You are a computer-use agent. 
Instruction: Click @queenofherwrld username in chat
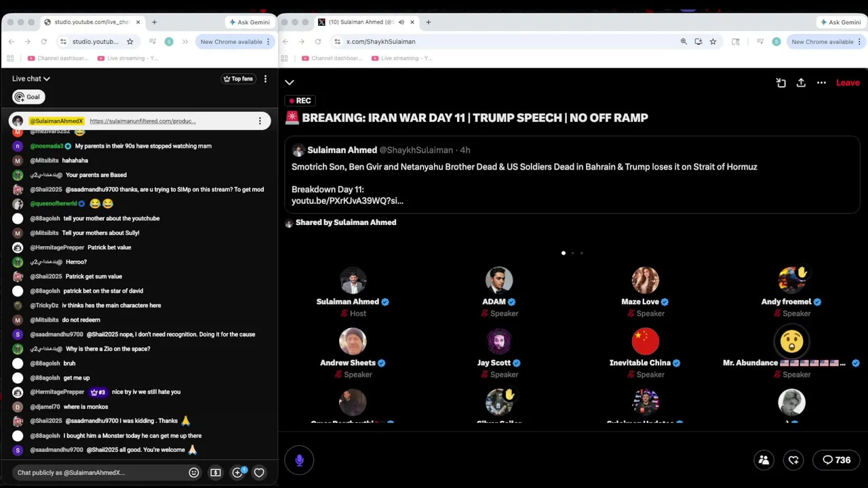point(54,204)
